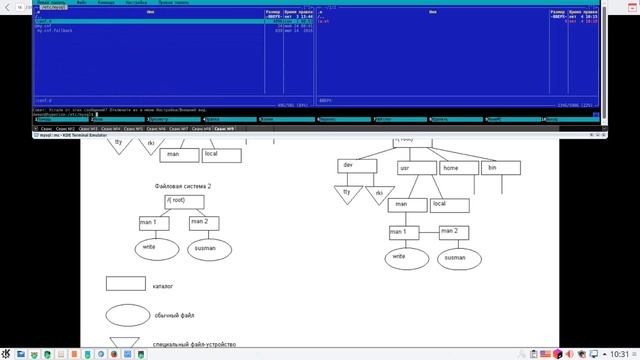Sort right panel by Имя column header

433,12
